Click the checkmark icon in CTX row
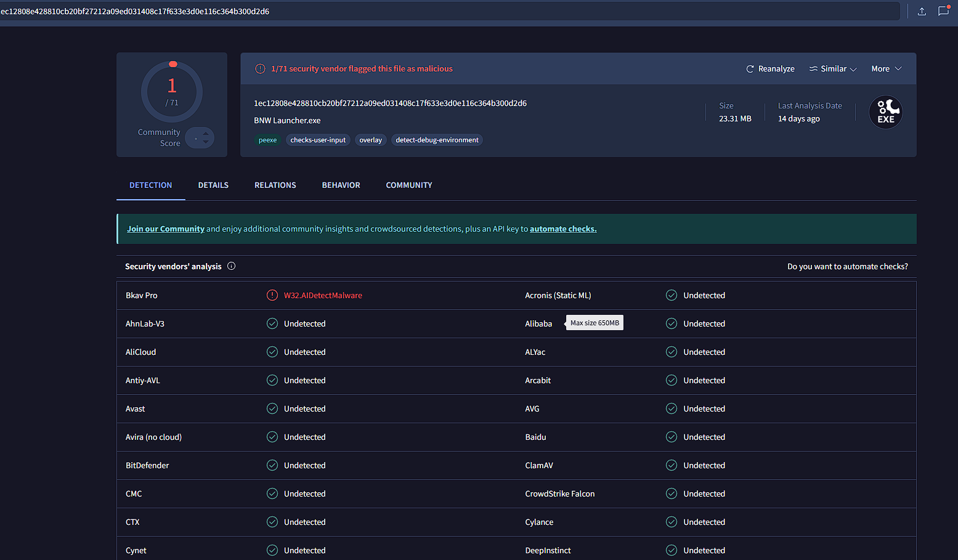The width and height of the screenshot is (958, 560). click(x=272, y=522)
